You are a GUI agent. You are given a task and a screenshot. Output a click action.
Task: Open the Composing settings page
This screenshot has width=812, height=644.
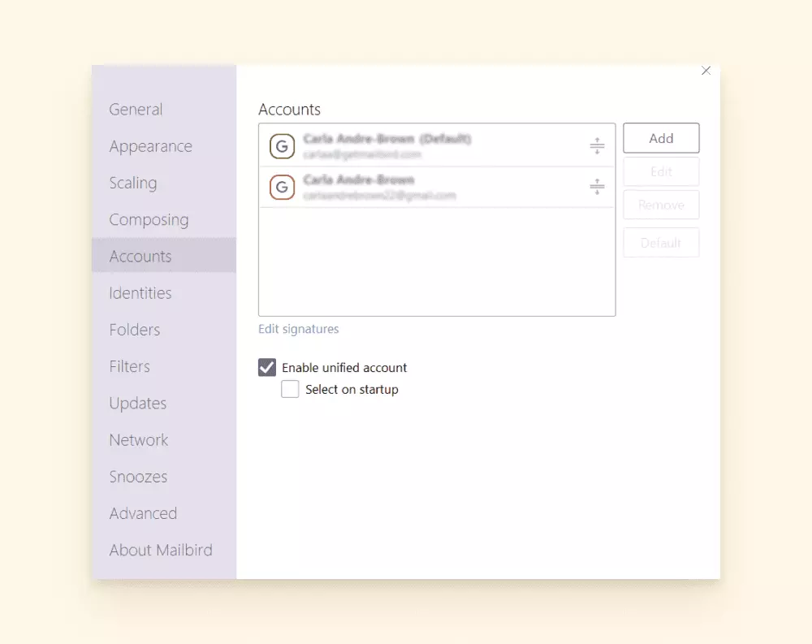coord(149,220)
